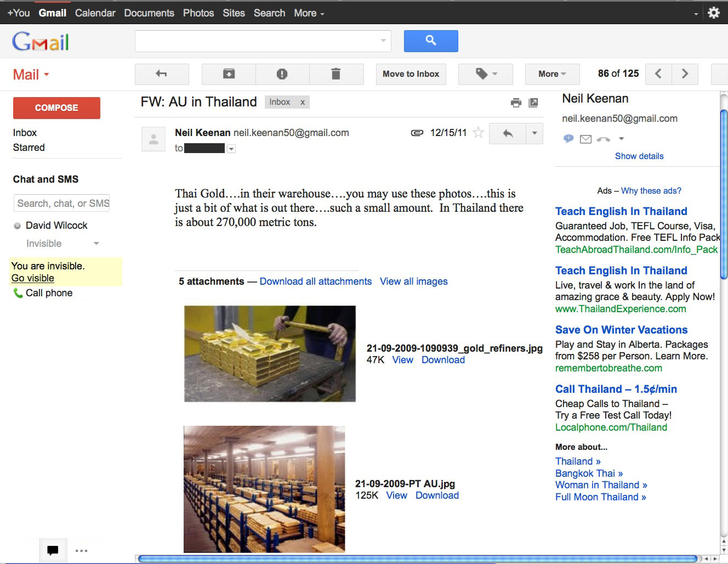This screenshot has width=728, height=564.
Task: Open +You in top bar
Action: 19,13
